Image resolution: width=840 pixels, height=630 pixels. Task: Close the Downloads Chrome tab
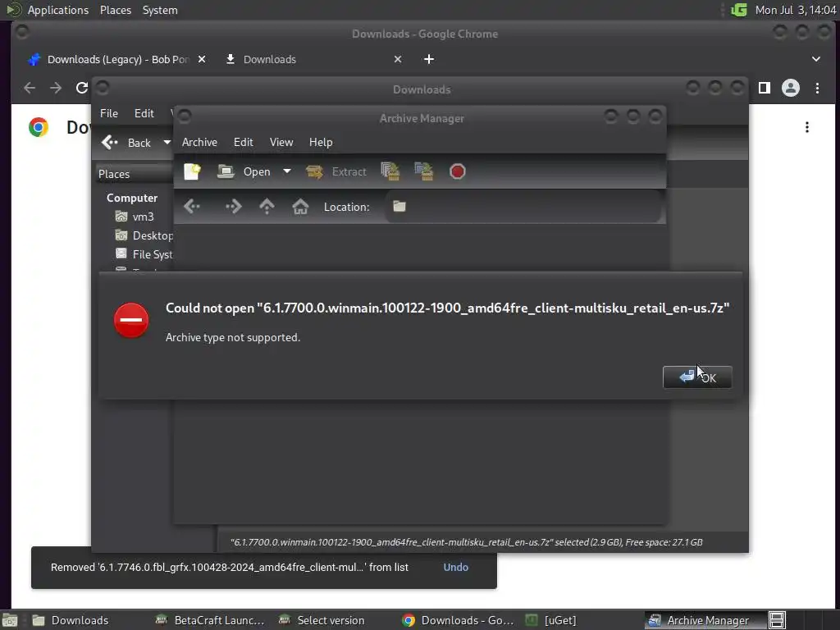tap(398, 59)
